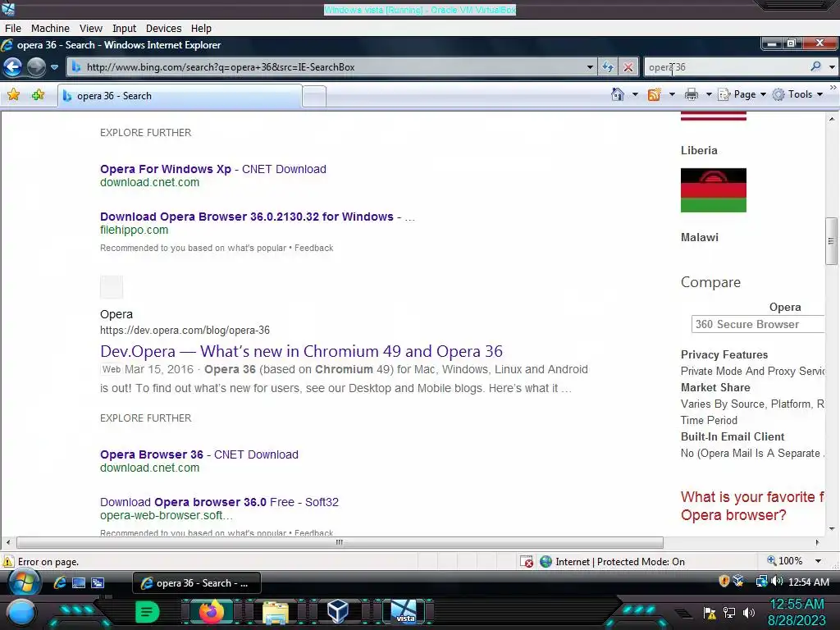This screenshot has height=630, width=840.
Task: Click the 100% zoom level button
Action: 784,561
